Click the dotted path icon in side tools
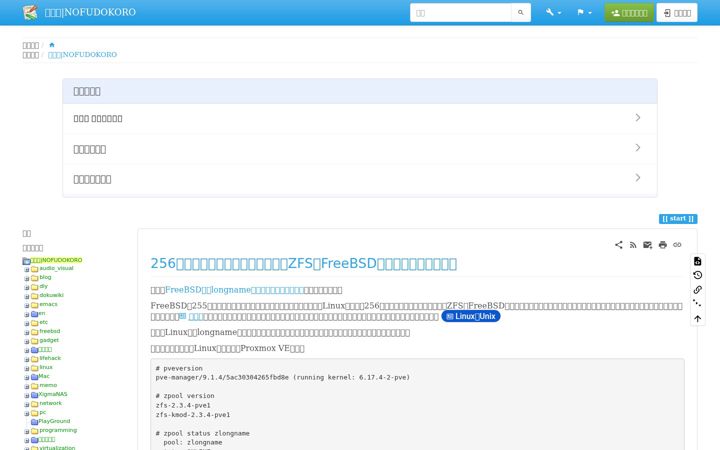This screenshot has height=450, width=720. (698, 304)
